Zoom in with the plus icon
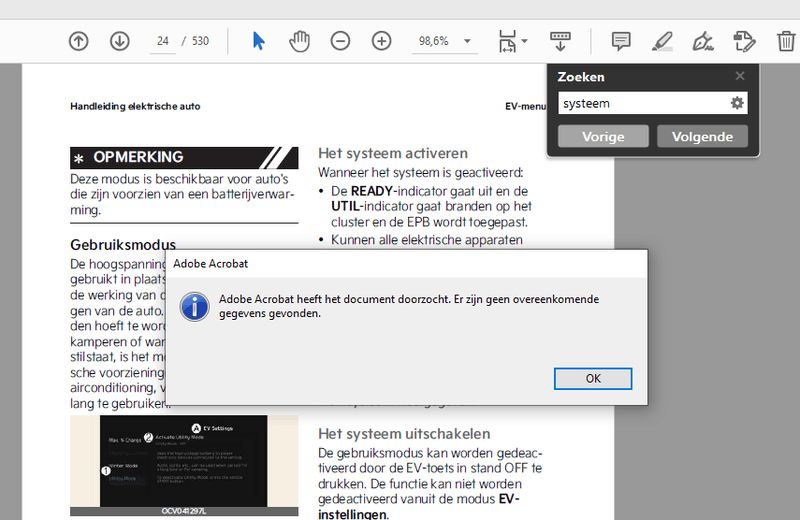This screenshot has width=800, height=520. [x=381, y=41]
